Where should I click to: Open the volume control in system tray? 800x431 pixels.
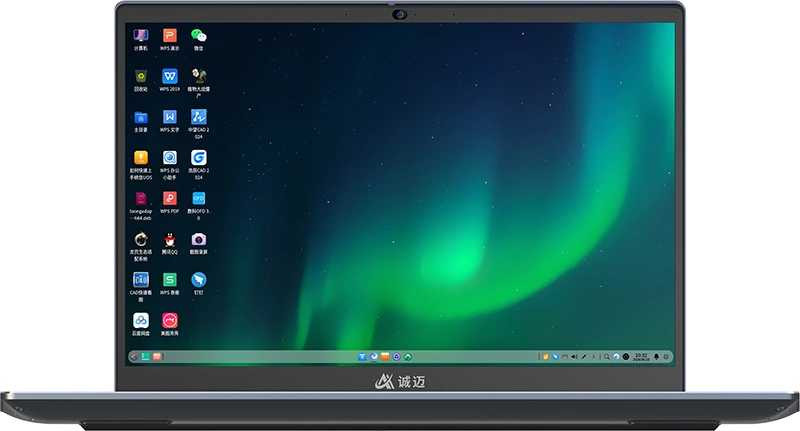coord(573,356)
